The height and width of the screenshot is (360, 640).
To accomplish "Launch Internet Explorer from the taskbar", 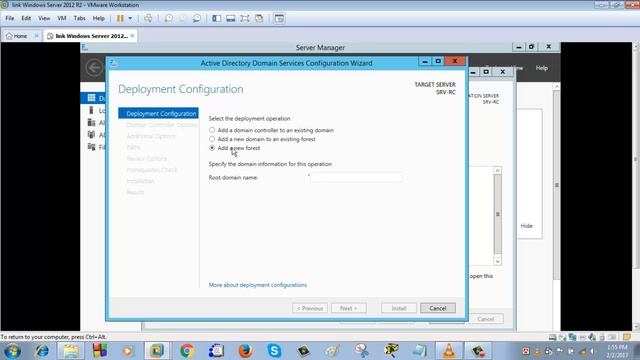I will [x=42, y=351].
